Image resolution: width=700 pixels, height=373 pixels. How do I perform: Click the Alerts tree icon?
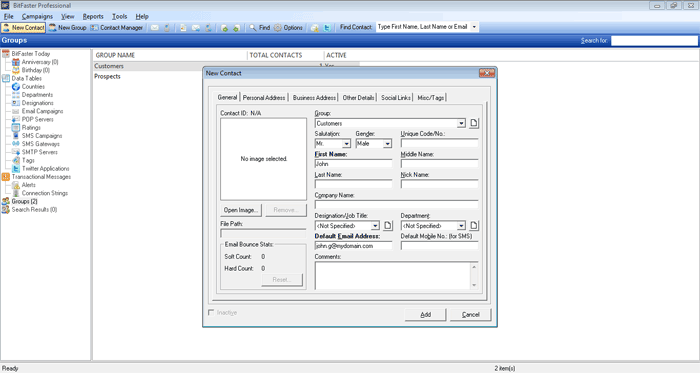(16, 185)
